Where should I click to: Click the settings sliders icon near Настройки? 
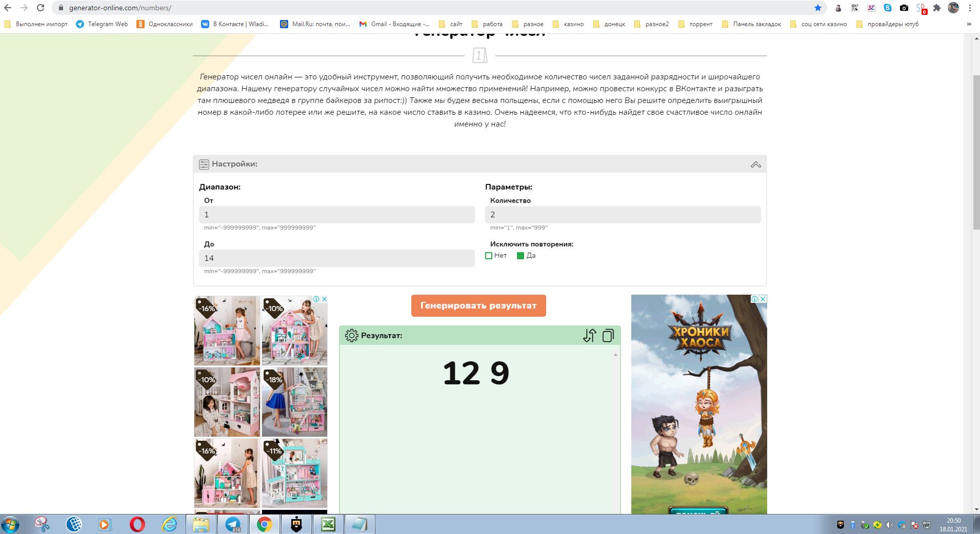pyautogui.click(x=204, y=165)
